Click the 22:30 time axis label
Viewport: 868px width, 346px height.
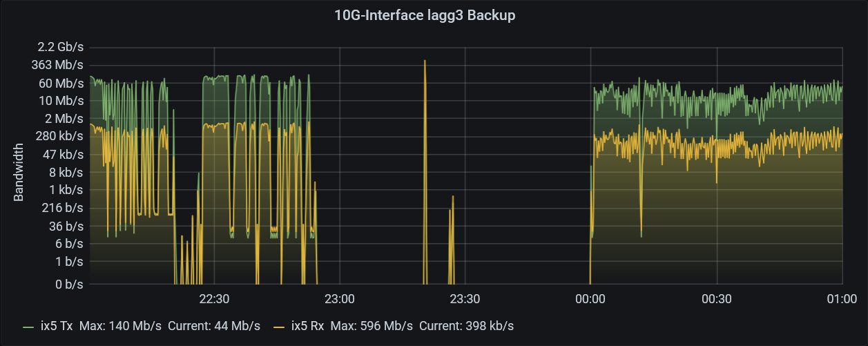coord(214,298)
